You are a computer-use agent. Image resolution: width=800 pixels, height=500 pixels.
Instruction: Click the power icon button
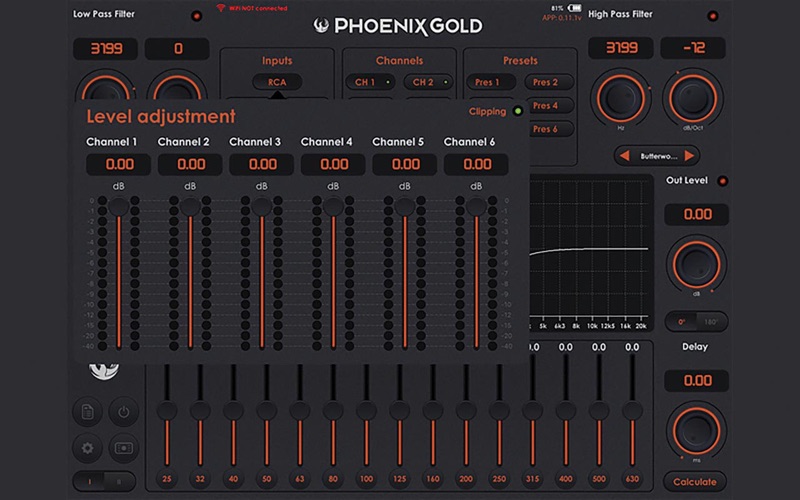[123, 411]
